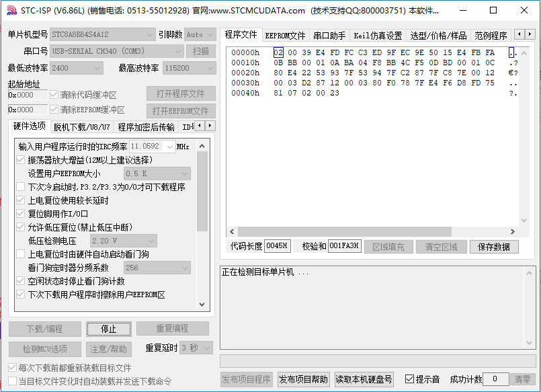The height and width of the screenshot is (392, 541).
Task: Open the 选型/价格/样品 tab
Action: click(x=438, y=36)
